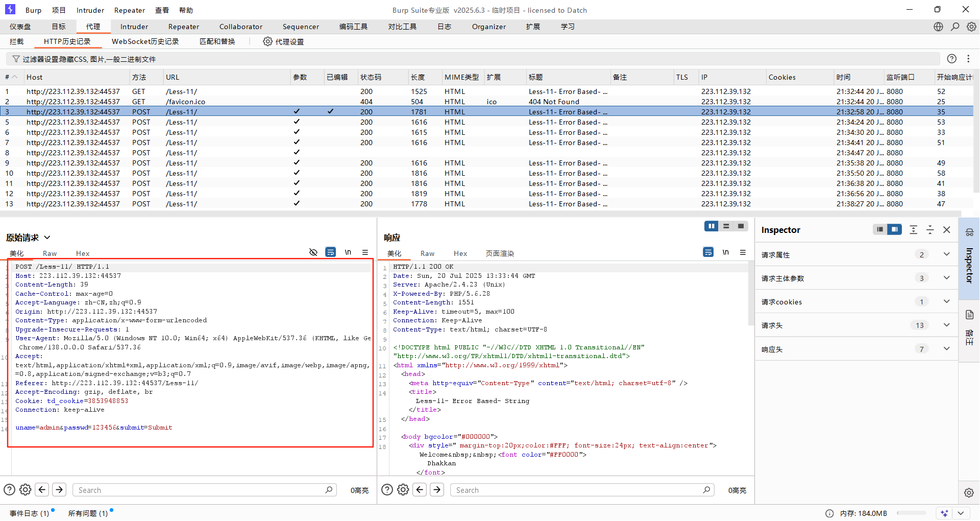Toggle hidden characters eye in request pane
This screenshot has width=980, height=521.
(x=313, y=252)
